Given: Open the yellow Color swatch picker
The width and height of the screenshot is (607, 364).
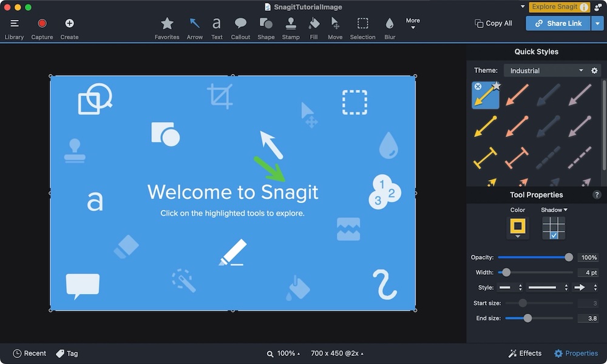Looking at the screenshot, I should click(518, 227).
